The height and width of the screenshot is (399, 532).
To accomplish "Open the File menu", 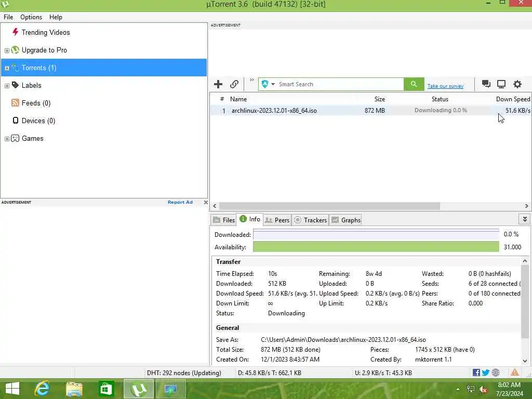I will (x=8, y=17).
